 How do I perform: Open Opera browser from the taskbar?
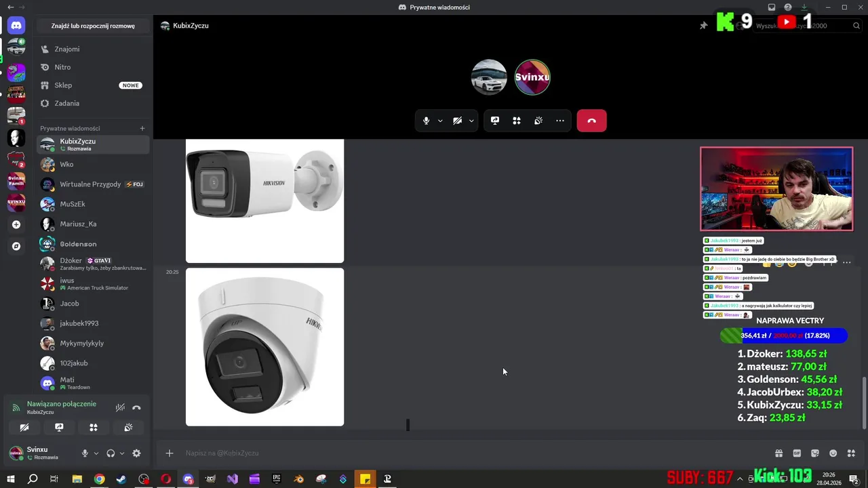tap(165, 479)
